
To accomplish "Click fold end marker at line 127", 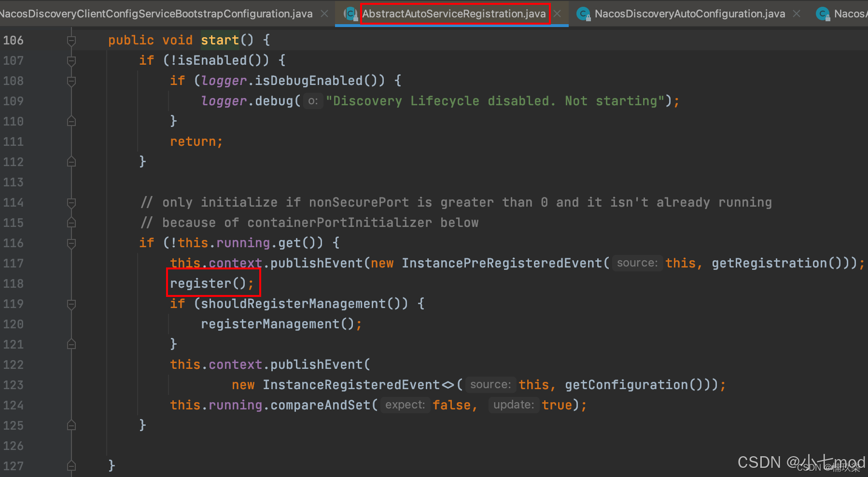I will click(71, 466).
